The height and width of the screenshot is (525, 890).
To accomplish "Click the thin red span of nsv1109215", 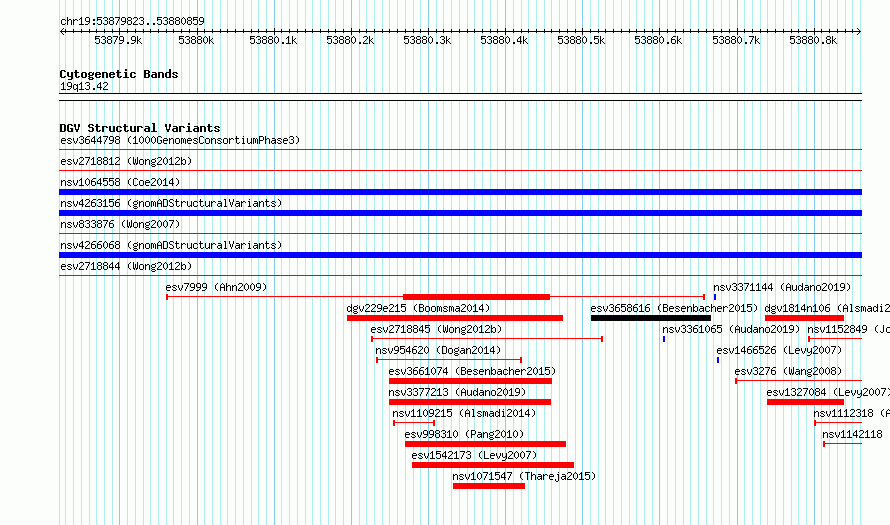I will pyautogui.click(x=414, y=423).
